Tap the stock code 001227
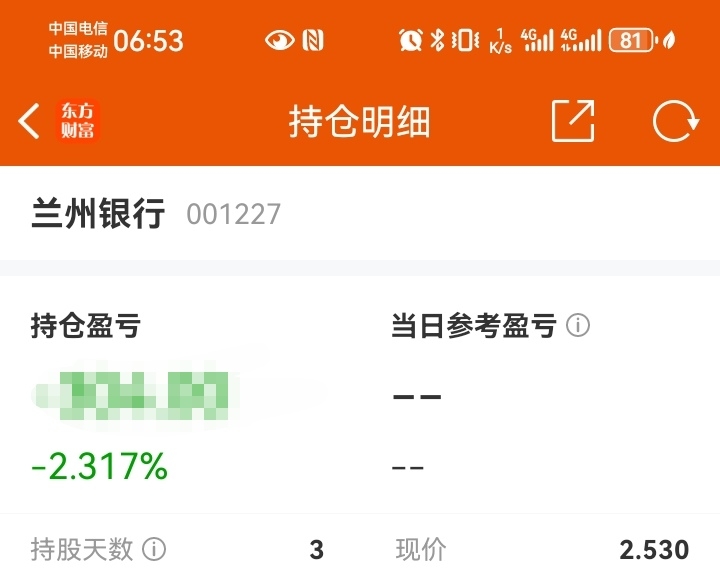 pyautogui.click(x=233, y=214)
